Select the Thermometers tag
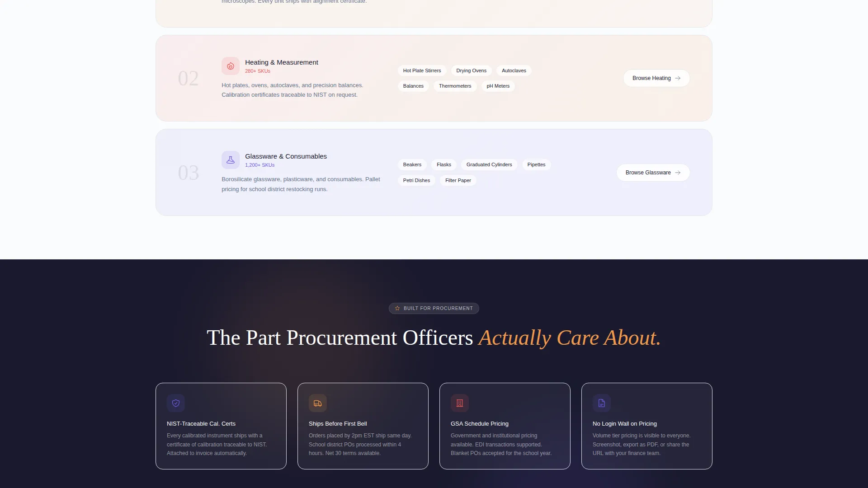 [455, 86]
